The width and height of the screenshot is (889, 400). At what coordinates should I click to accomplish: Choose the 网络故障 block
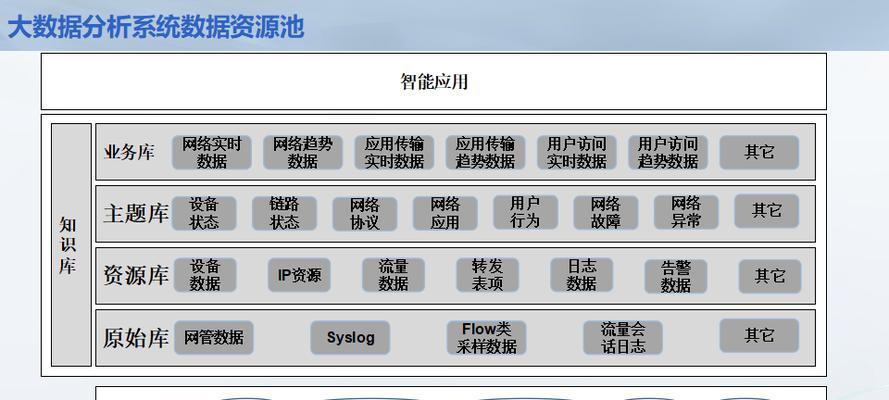pyautogui.click(x=606, y=212)
